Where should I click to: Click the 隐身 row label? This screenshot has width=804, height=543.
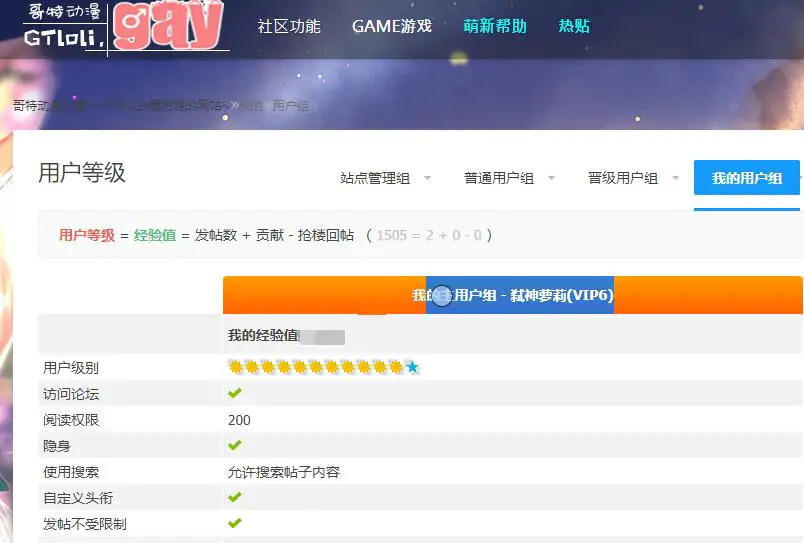(57, 446)
